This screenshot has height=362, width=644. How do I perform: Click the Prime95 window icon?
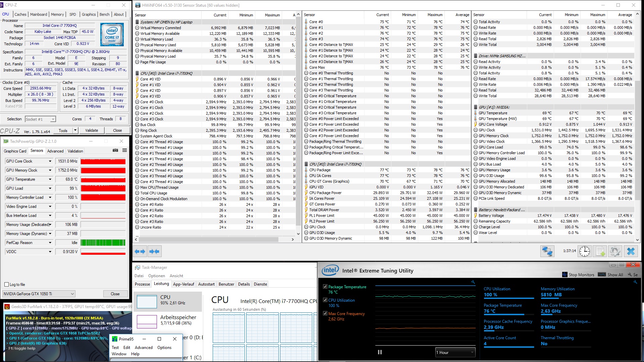pos(115,339)
